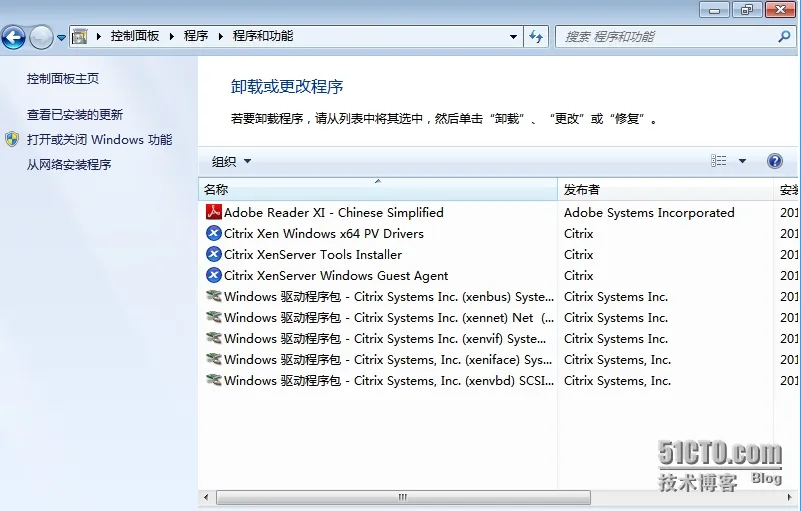Open the recent pages dropdown arrow
The height and width of the screenshot is (511, 801).
click(61, 37)
